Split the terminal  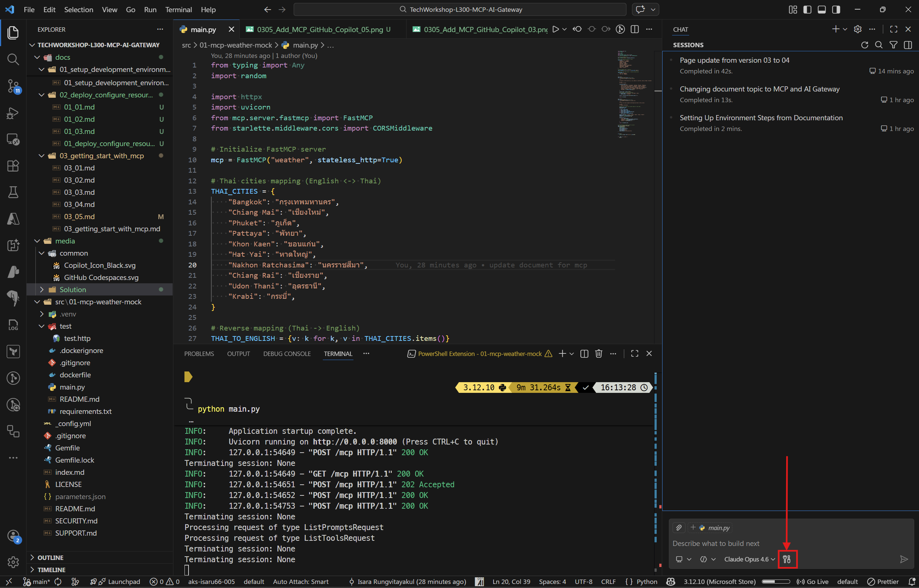coord(584,354)
